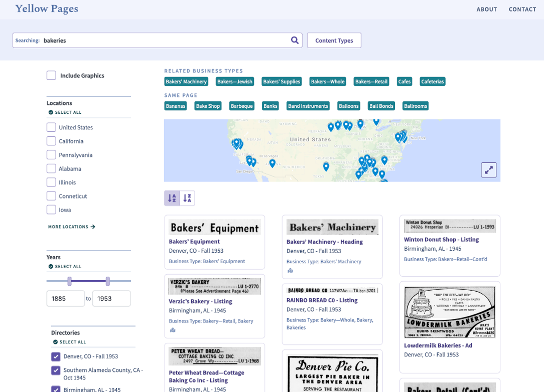Click the end year 1953 field
Screen dimensions: 544x392
click(x=111, y=298)
